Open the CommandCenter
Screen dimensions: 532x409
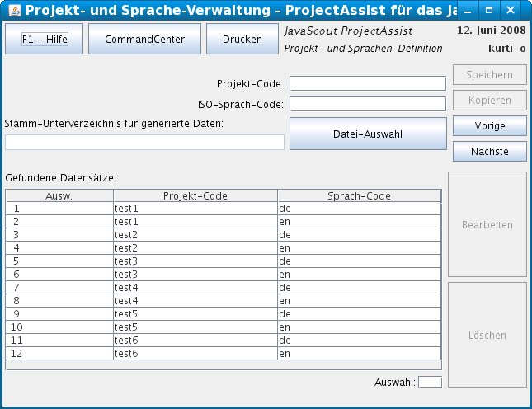[144, 39]
